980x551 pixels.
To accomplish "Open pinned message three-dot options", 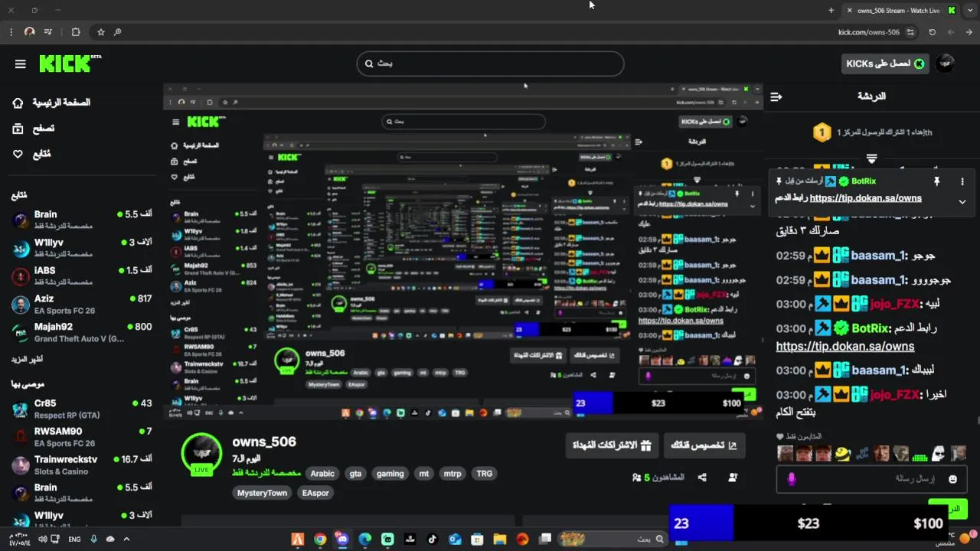I will tap(962, 181).
